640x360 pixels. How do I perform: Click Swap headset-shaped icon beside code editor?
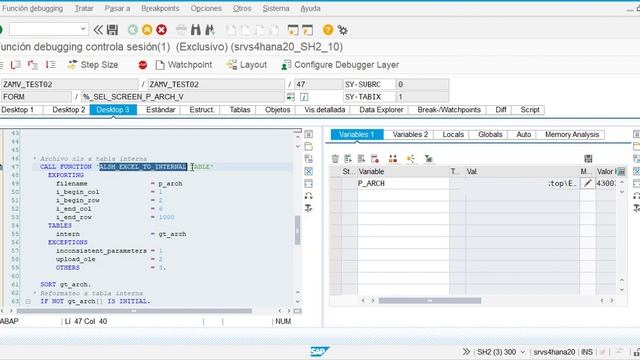pyautogui.click(x=309, y=196)
